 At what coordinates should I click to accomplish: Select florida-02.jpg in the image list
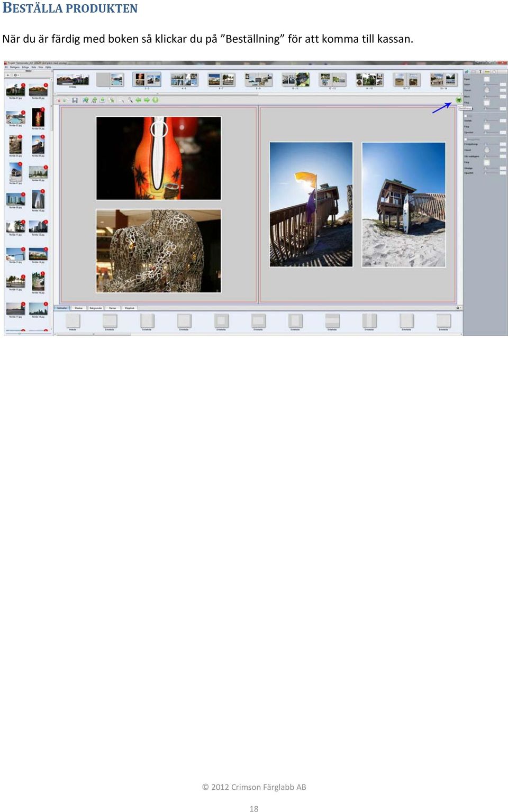[x=38, y=90]
